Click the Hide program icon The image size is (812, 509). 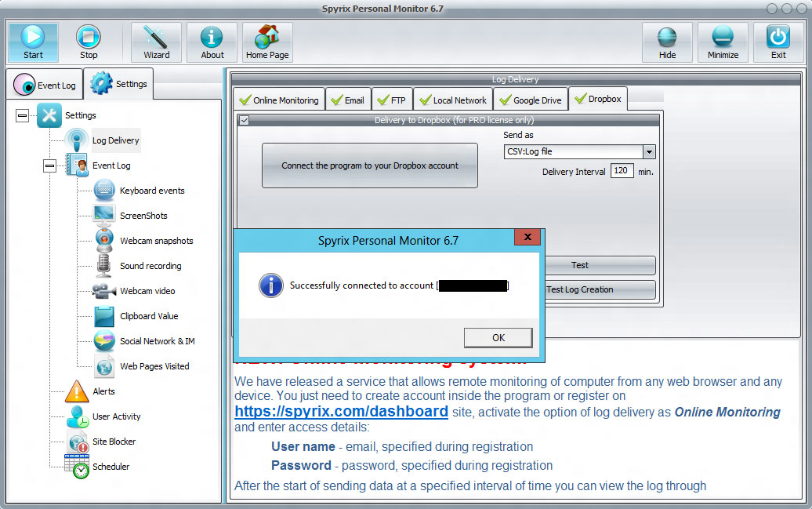pos(667,37)
